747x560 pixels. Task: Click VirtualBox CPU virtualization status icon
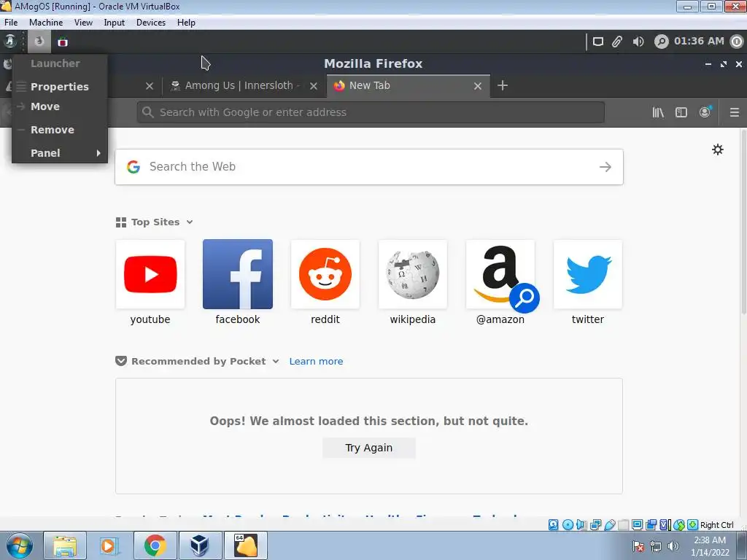click(665, 525)
